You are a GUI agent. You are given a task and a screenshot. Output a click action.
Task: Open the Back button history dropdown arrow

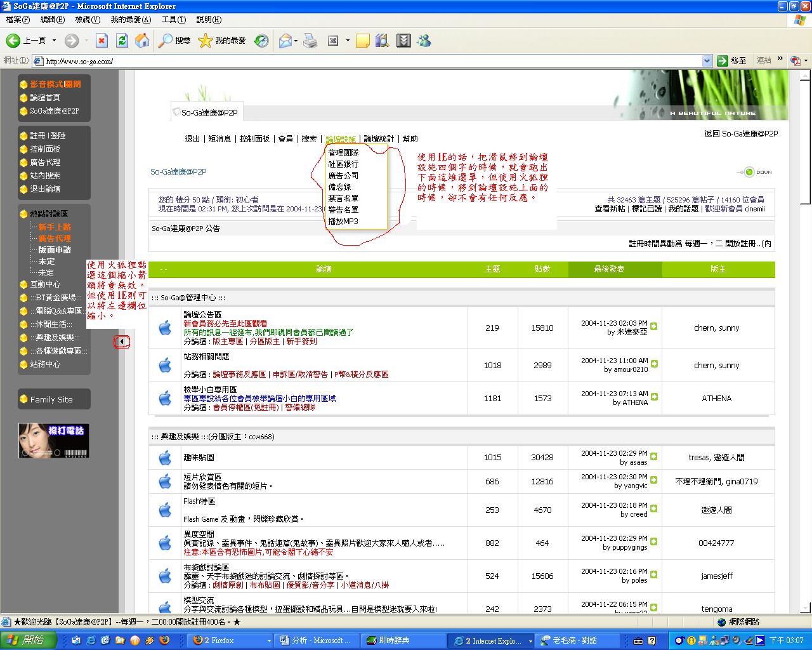tap(54, 41)
